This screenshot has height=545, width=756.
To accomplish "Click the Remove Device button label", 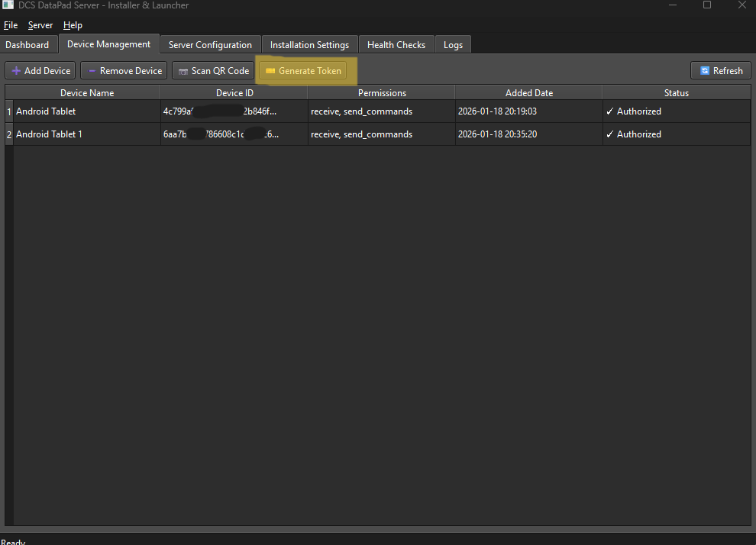I will (131, 71).
